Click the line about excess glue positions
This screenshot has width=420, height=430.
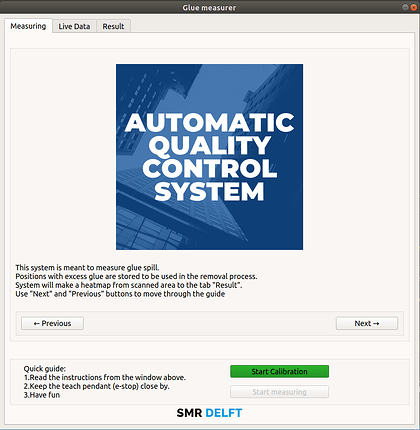click(136, 276)
